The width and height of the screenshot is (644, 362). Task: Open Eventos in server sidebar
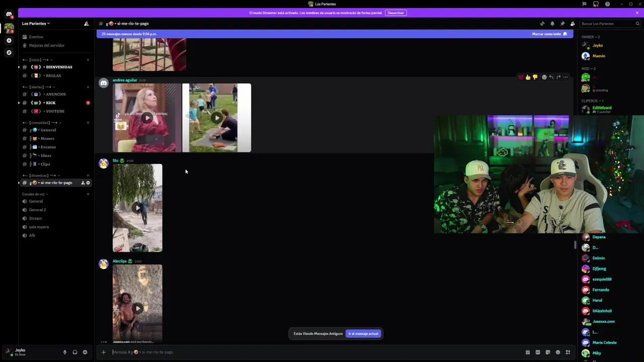[56, 37]
